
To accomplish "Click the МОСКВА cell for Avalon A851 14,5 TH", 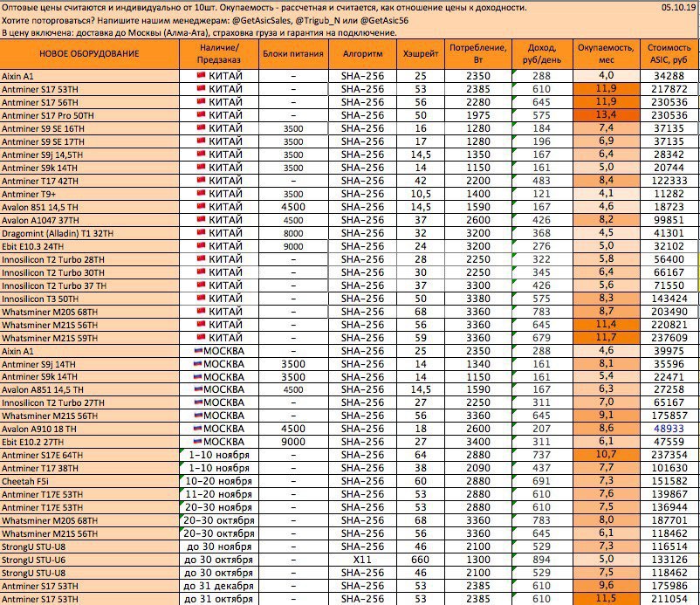I will click(x=219, y=389).
